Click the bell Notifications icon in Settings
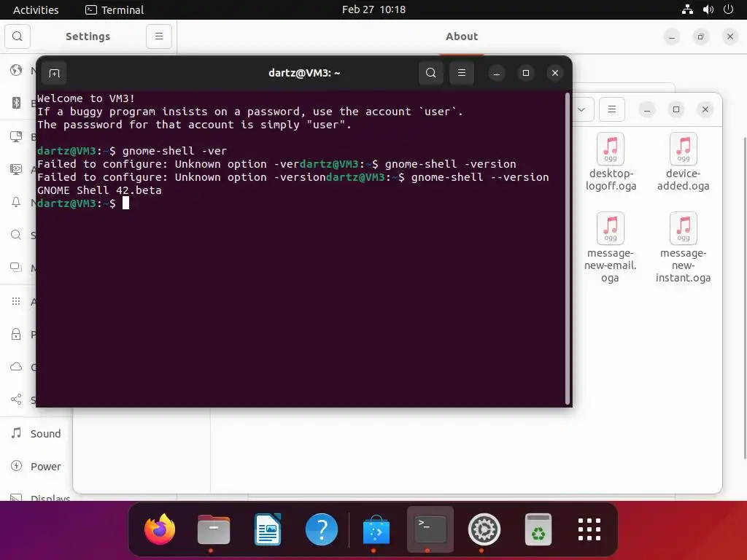Image resolution: width=747 pixels, height=560 pixels. click(16, 202)
